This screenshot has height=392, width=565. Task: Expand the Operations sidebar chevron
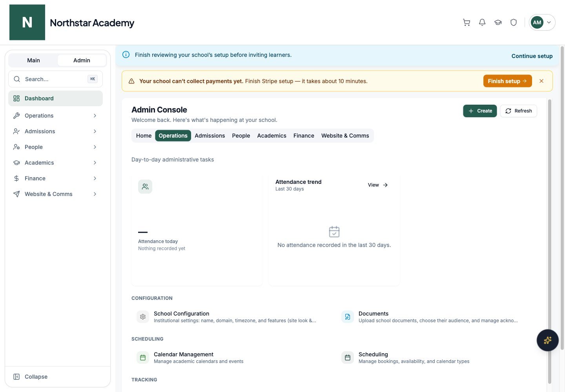(95, 116)
